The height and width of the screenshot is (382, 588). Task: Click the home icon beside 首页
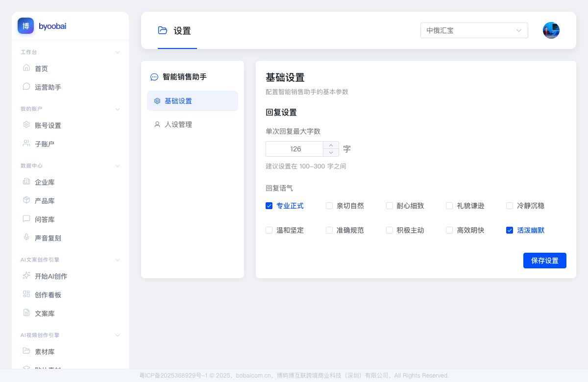pyautogui.click(x=26, y=68)
